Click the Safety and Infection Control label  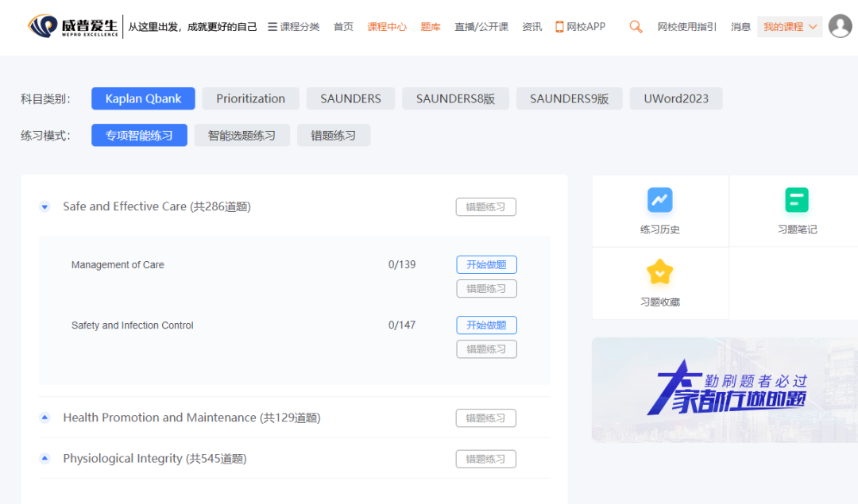133,325
